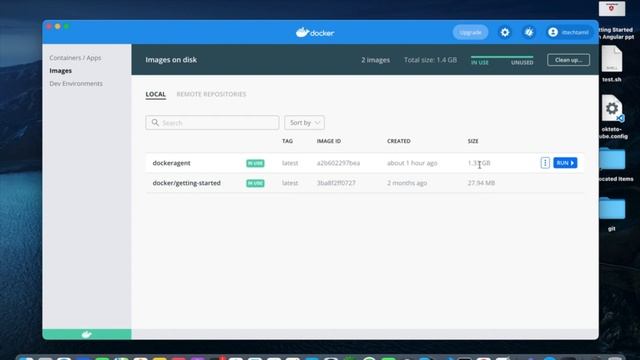
Task: Open Docker settings gear icon
Action: [x=505, y=32]
